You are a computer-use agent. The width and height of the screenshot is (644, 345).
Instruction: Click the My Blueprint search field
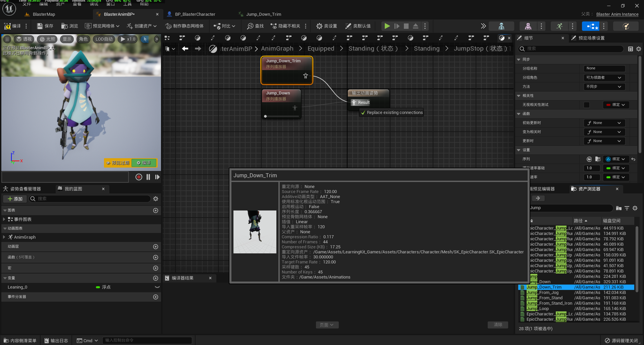point(90,199)
